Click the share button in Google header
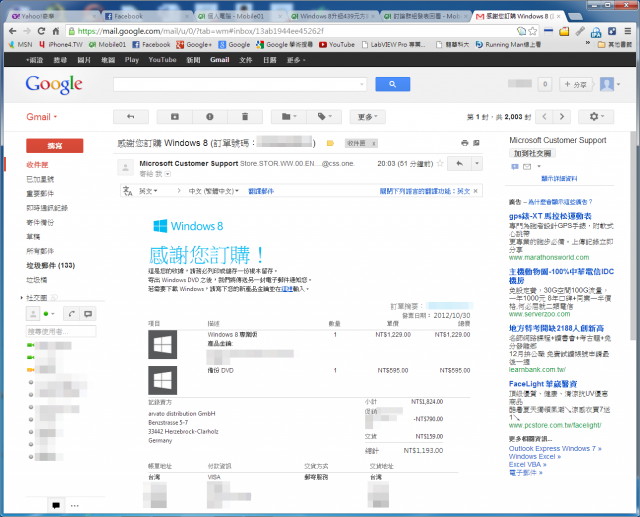This screenshot has width=640, height=517. [576, 84]
